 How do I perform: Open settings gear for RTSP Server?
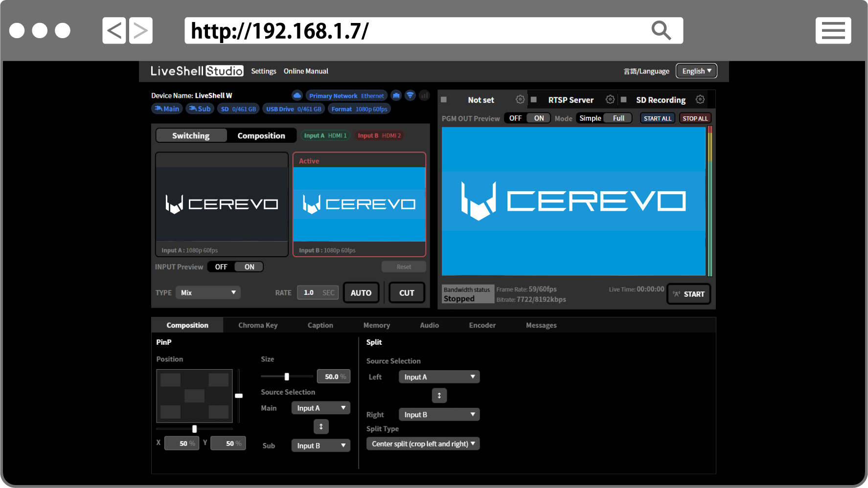[x=610, y=99]
